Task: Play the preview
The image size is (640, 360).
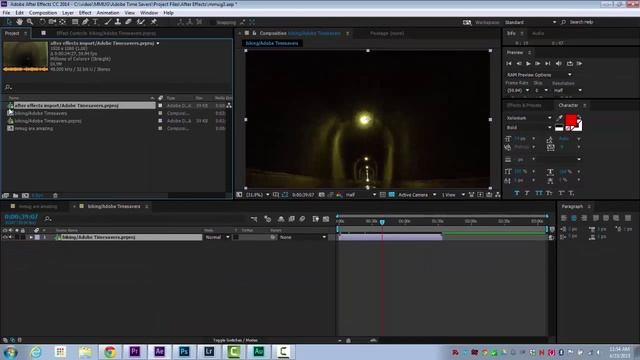Action: 528,64
